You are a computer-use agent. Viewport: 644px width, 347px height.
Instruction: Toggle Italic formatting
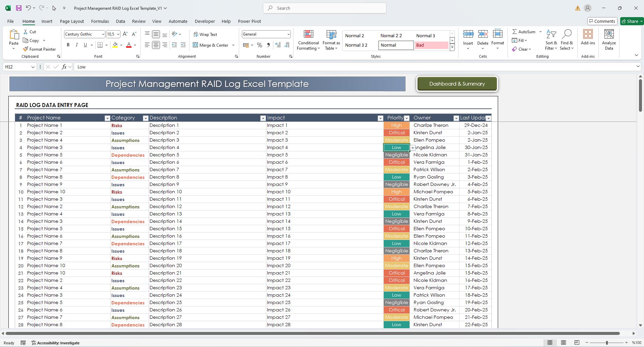click(76, 45)
